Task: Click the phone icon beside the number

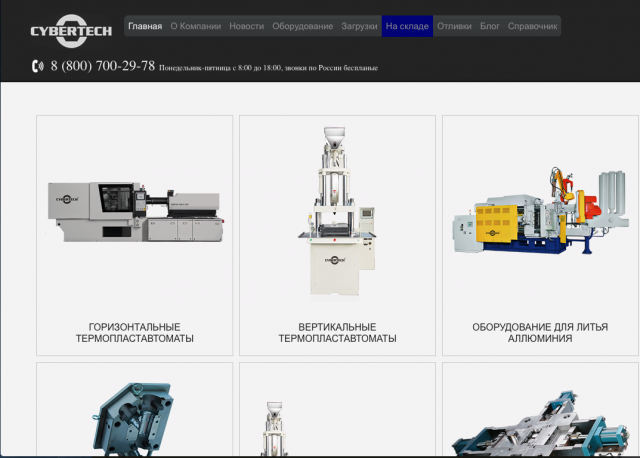Action: coord(38,66)
